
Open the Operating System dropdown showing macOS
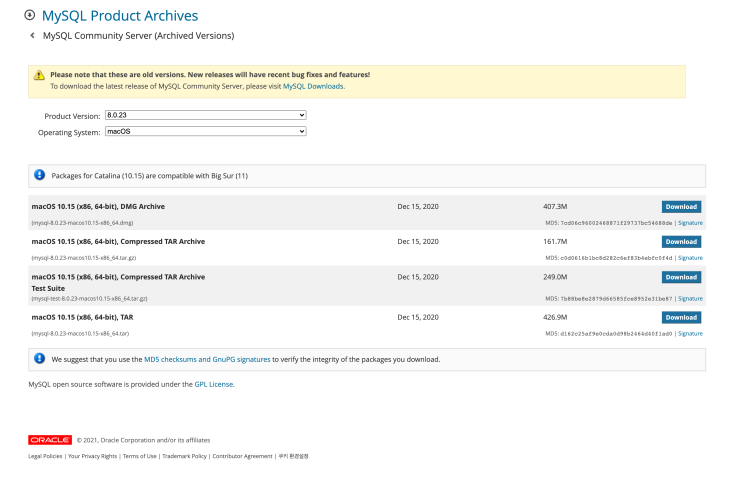(x=206, y=131)
